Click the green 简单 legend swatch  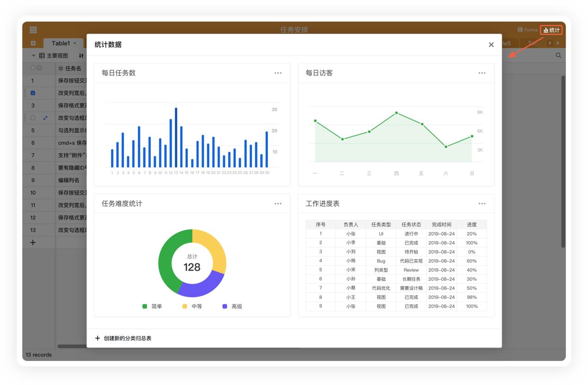click(145, 306)
